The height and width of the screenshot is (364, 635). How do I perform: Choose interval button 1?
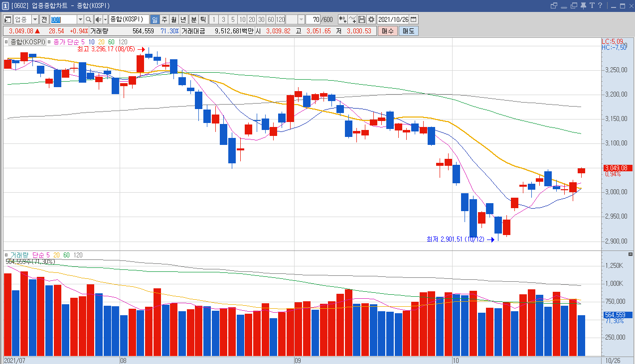[x=213, y=19]
